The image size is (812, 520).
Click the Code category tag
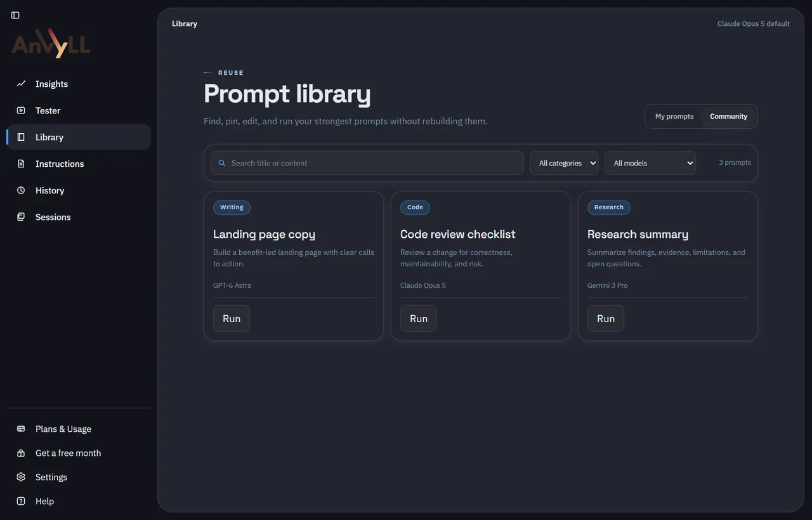click(415, 207)
